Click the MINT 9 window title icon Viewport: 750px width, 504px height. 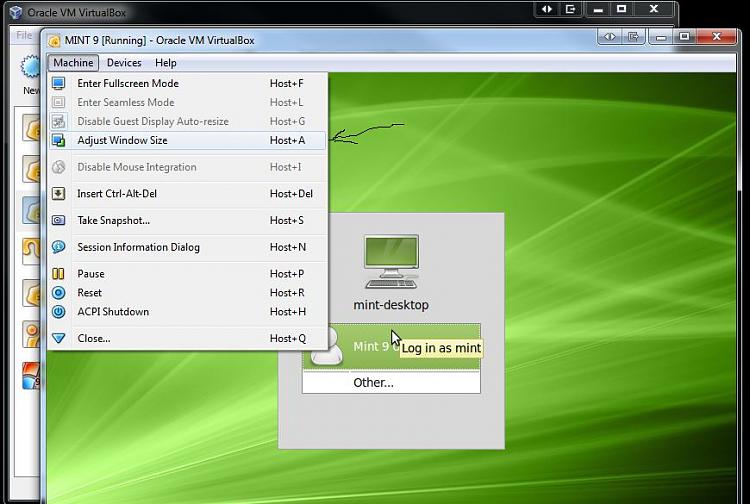tap(54, 41)
